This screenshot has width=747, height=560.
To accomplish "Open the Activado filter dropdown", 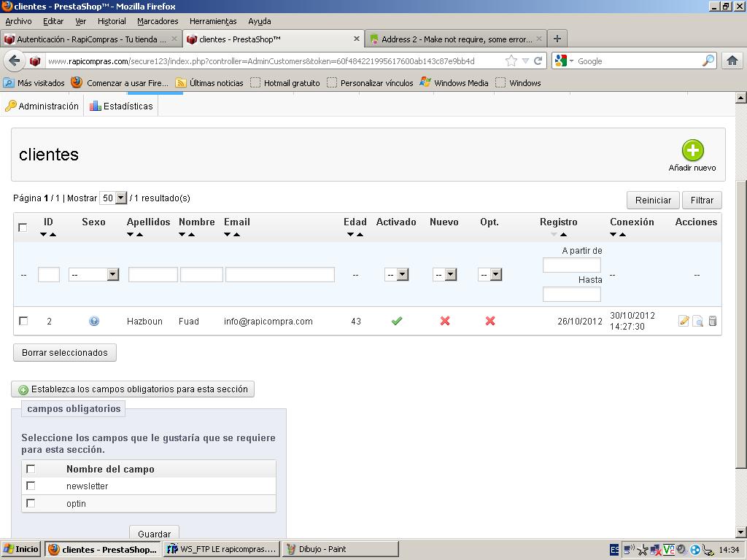I will 396,275.
